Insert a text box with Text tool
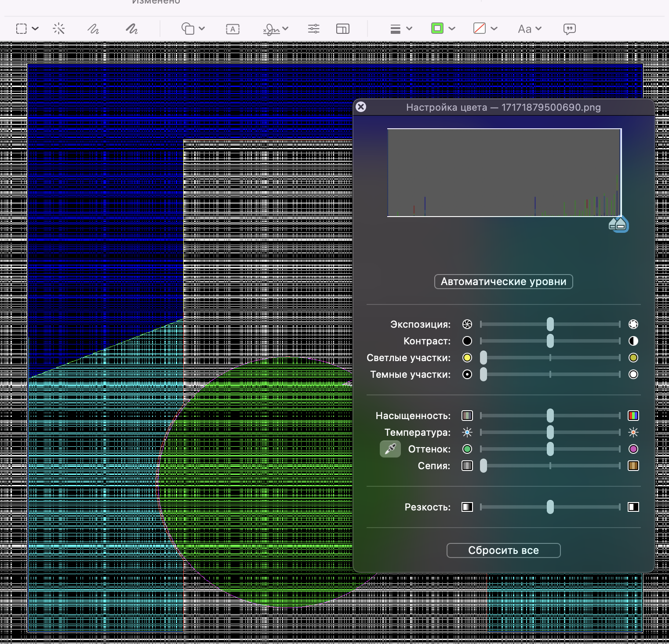This screenshot has width=669, height=644. pyautogui.click(x=233, y=29)
